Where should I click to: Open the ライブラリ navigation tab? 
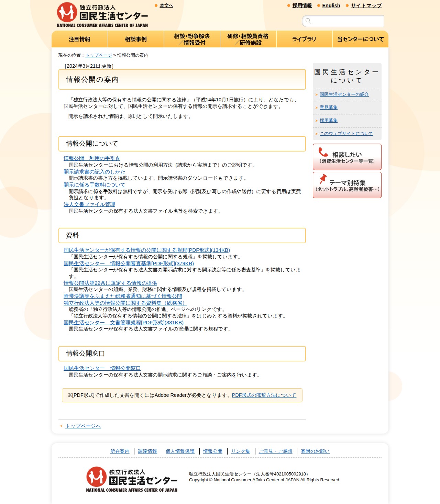(x=304, y=39)
